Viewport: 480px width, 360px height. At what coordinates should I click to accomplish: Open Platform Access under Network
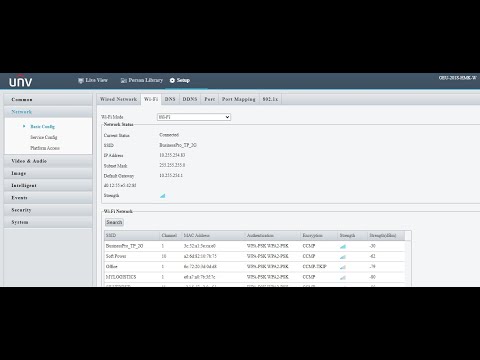pos(45,148)
